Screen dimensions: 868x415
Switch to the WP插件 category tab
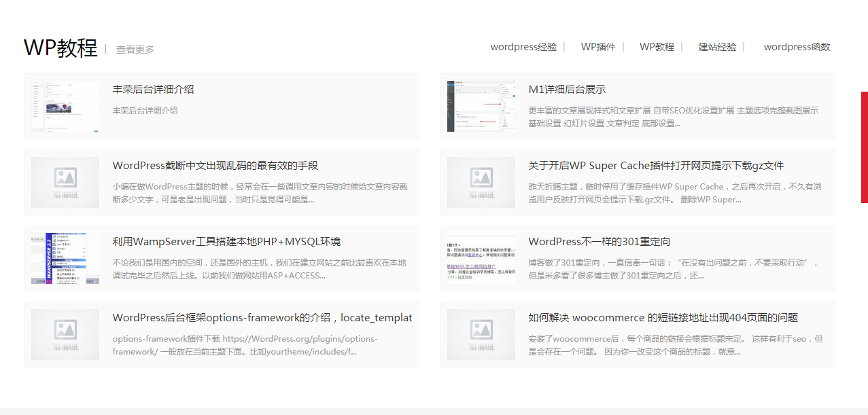pos(599,47)
